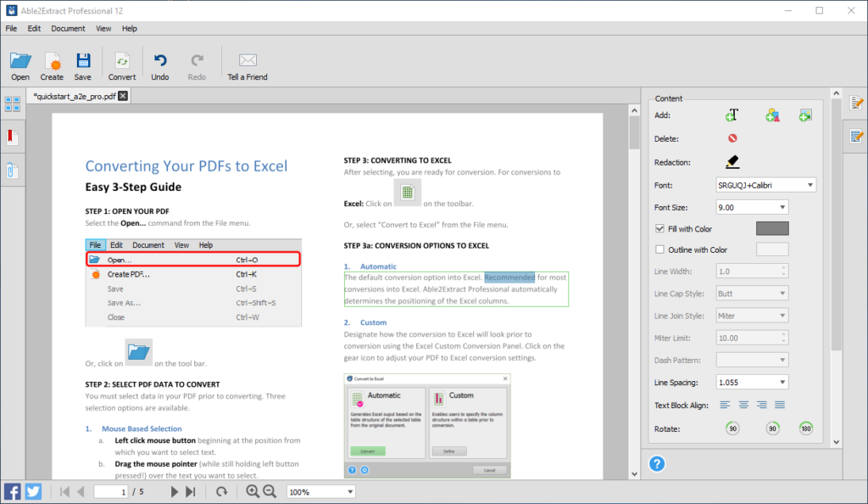Click the Tell a Friend envelope icon
This screenshot has height=504, width=868.
[248, 59]
